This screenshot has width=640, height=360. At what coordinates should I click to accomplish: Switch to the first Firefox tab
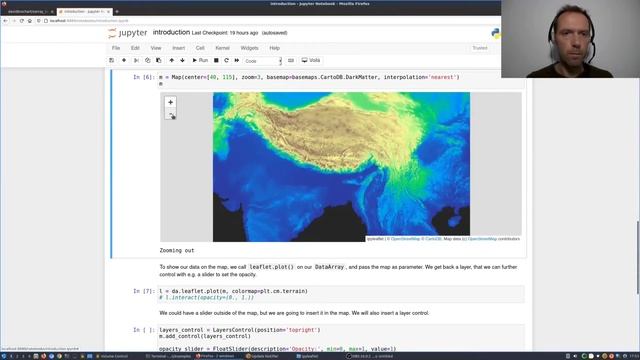click(x=28, y=11)
